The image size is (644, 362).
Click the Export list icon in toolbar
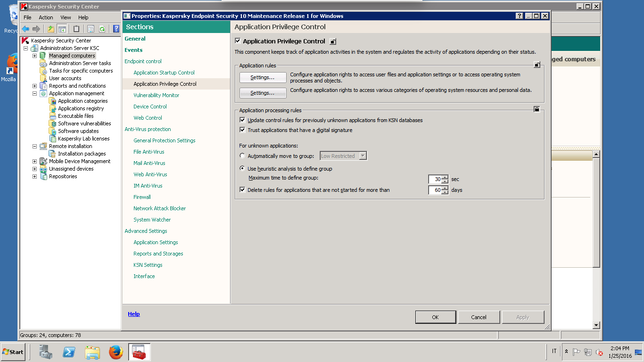(91, 29)
